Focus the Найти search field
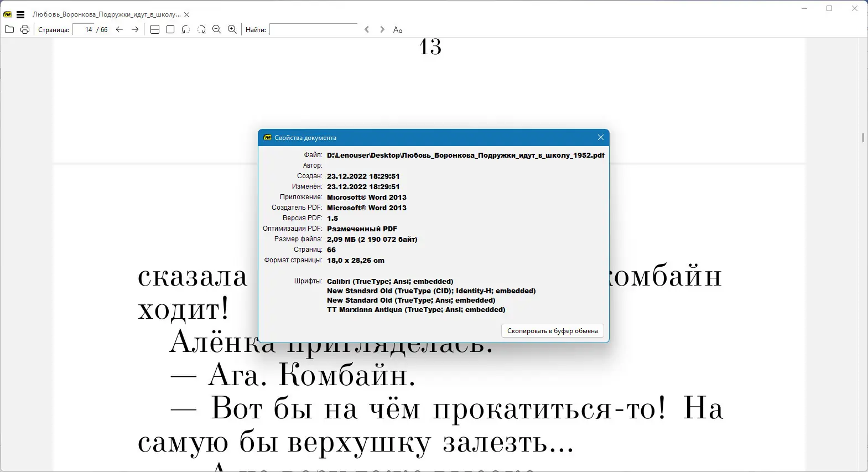The width and height of the screenshot is (868, 472). point(314,29)
